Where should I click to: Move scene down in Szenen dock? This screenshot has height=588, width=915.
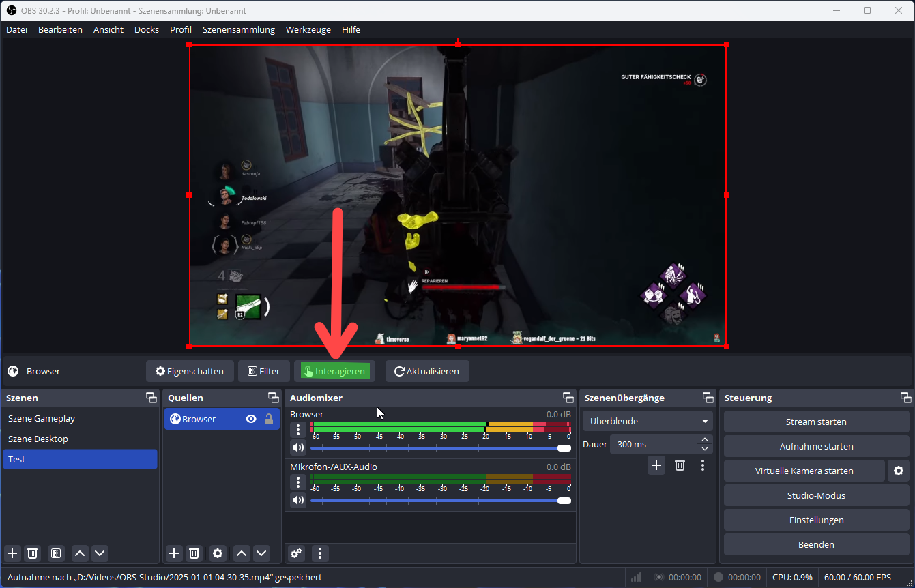coord(100,553)
